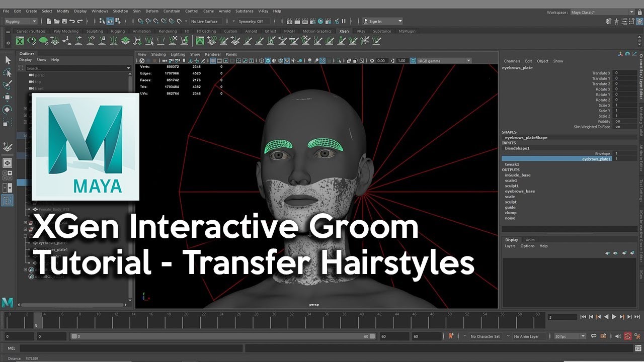Screen dimensions: 644x362
Task: Click snap to grid magnet icon
Action: [x=141, y=21]
